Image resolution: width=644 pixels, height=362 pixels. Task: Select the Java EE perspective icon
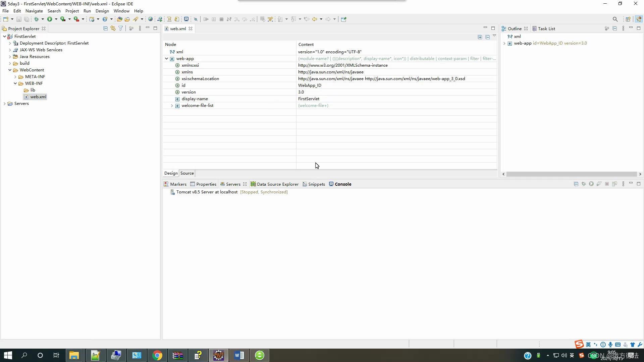(638, 19)
